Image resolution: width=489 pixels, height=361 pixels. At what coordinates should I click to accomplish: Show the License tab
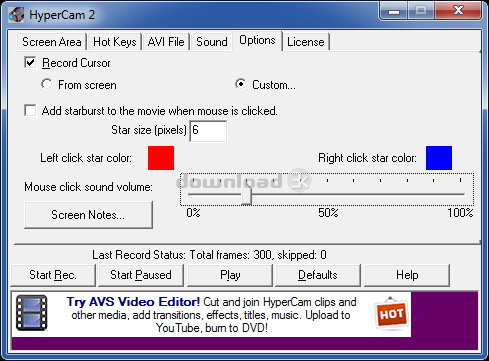coord(306,42)
